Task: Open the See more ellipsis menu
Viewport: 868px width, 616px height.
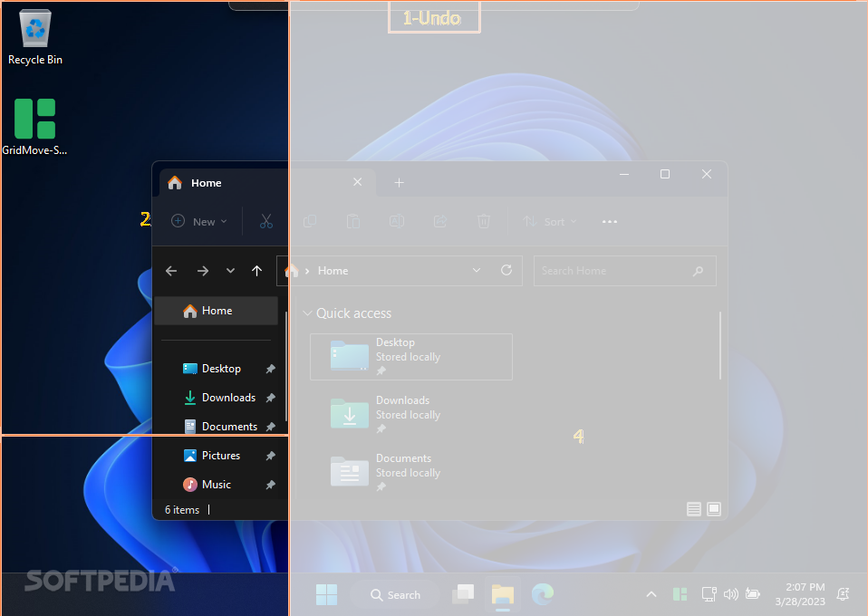Action: tap(610, 221)
